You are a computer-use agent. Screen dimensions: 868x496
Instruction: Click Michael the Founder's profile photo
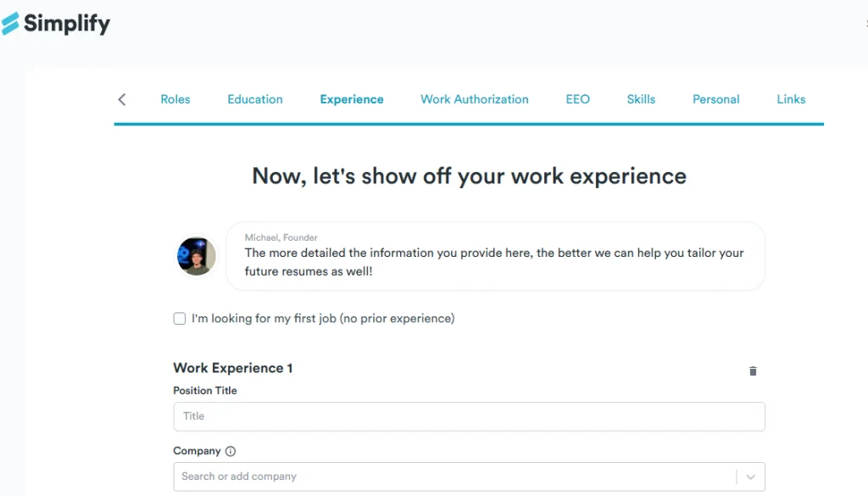tap(196, 256)
